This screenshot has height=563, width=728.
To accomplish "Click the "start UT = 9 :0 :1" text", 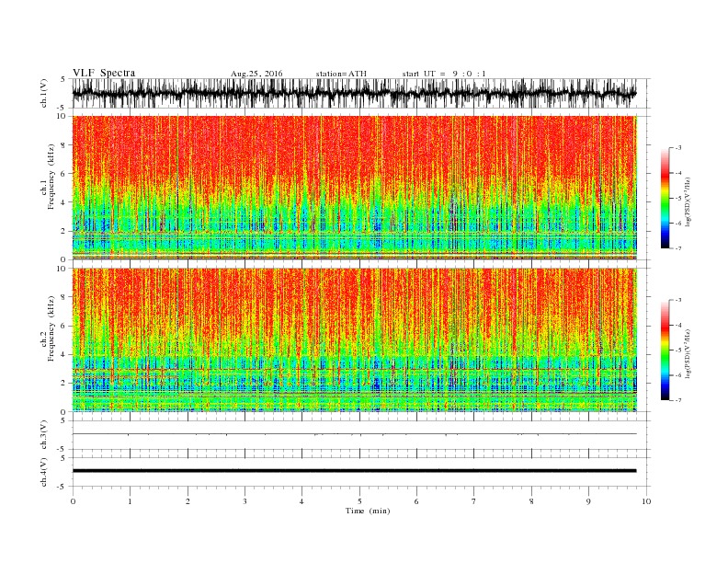I will click(444, 74).
